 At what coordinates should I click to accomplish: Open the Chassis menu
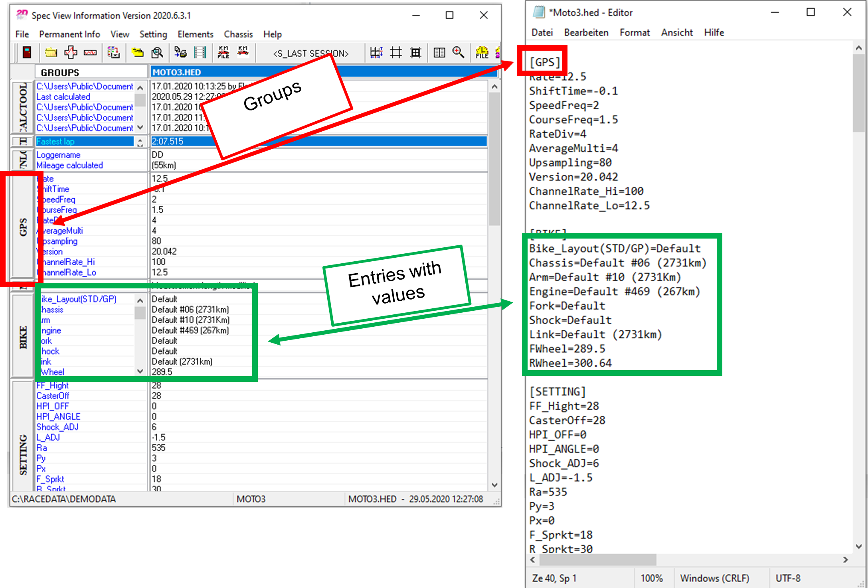pyautogui.click(x=238, y=34)
